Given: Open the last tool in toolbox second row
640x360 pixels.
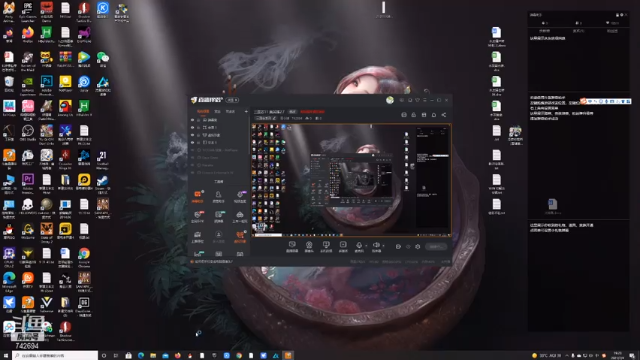Looking at the screenshot, I should coord(240,217).
